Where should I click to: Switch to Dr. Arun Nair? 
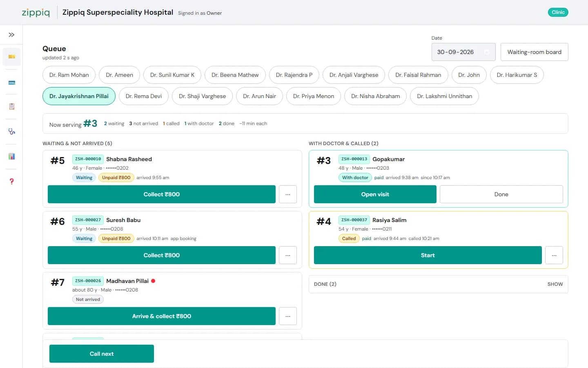(x=259, y=96)
